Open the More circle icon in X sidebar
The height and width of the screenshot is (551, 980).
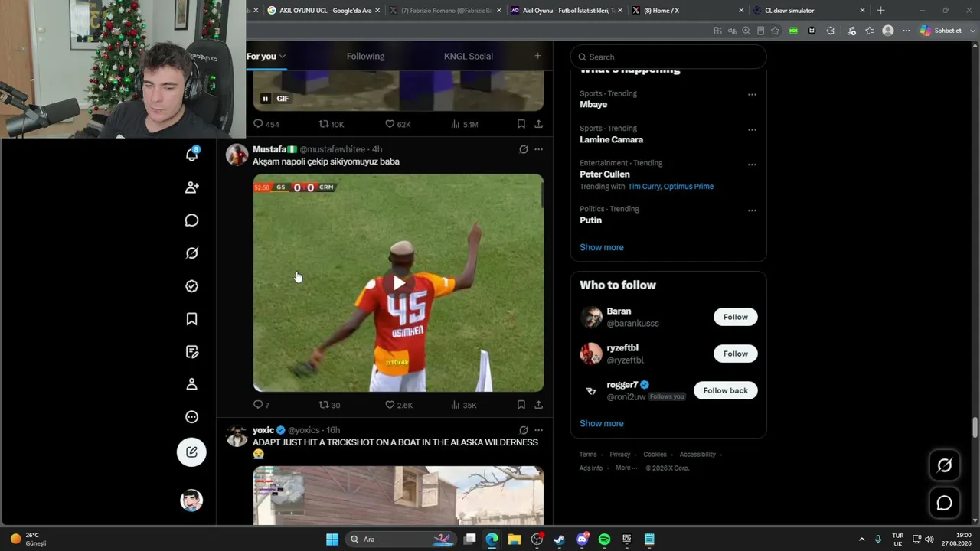pyautogui.click(x=191, y=417)
